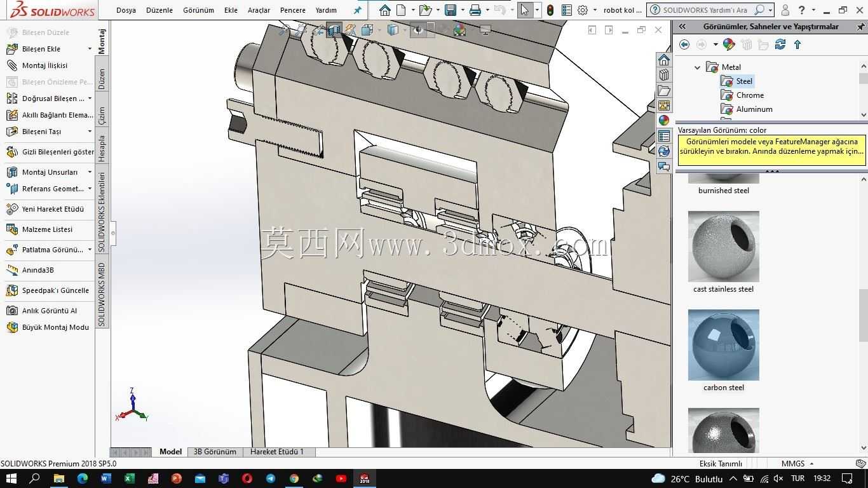
Task: Open the Options gear icon
Action: coord(583,10)
